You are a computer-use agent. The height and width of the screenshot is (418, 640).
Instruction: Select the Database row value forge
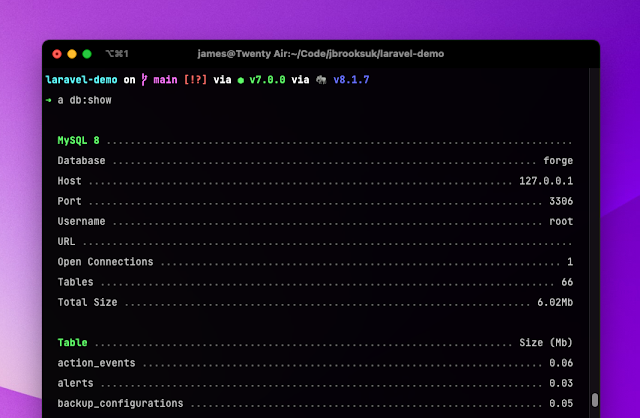(x=558, y=161)
